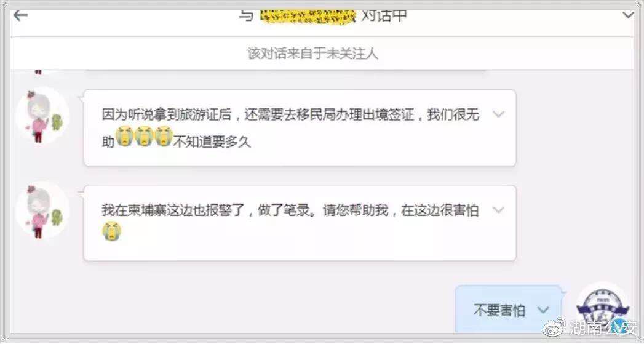The image size is (644, 344).
Task: Click the crying emoji in the 柬埔寨 message
Action: (112, 231)
